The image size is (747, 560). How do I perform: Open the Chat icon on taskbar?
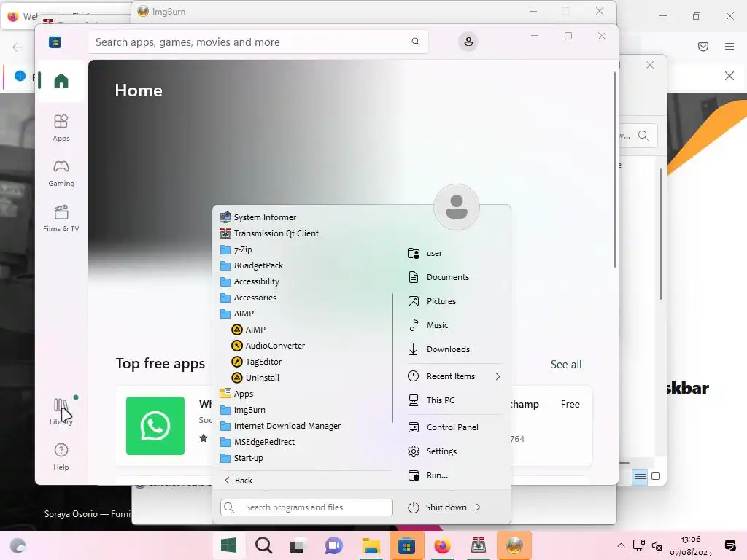coord(334,545)
